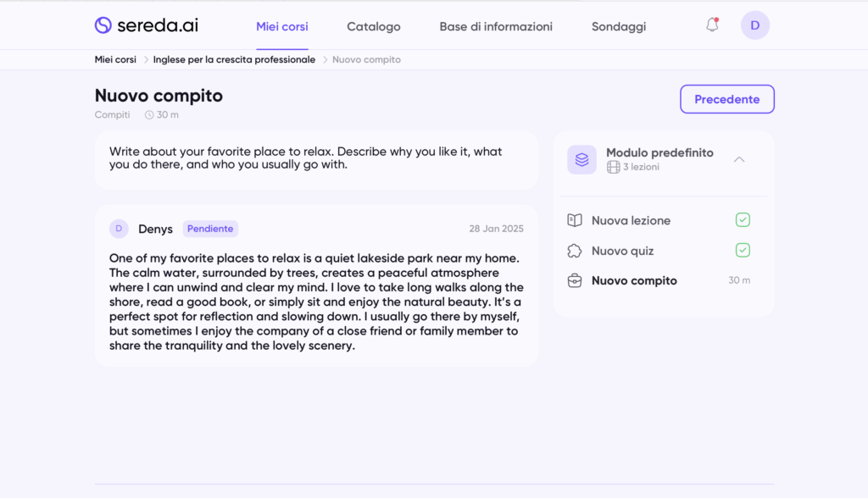This screenshot has height=498, width=868.
Task: Click the module stack icon
Action: 581,159
